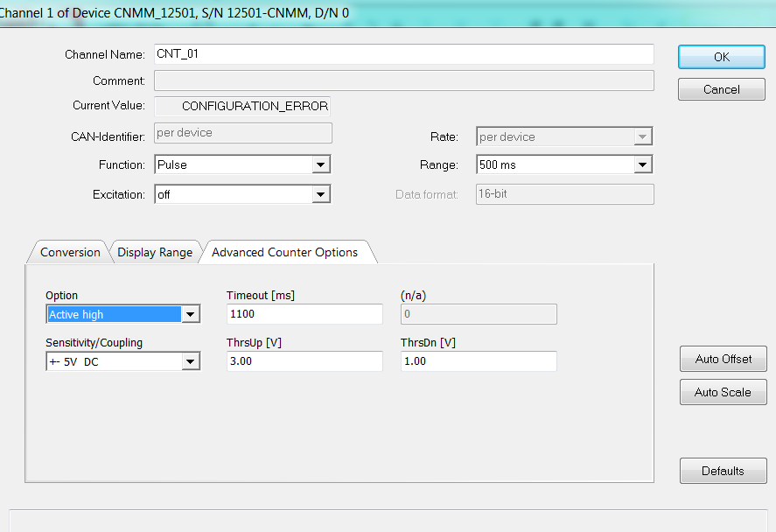
Task: Click the Current Value CONFIGURATION_ERROR box
Action: click(242, 106)
